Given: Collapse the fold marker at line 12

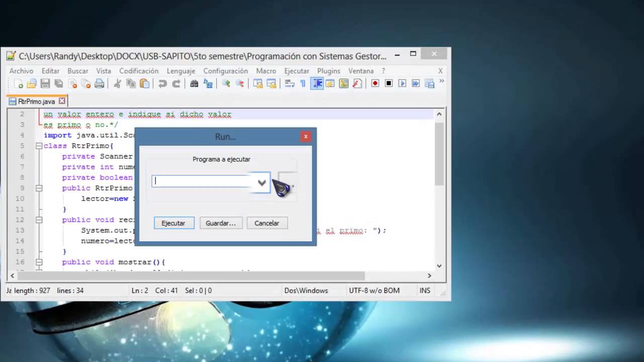Looking at the screenshot, I should [39, 220].
